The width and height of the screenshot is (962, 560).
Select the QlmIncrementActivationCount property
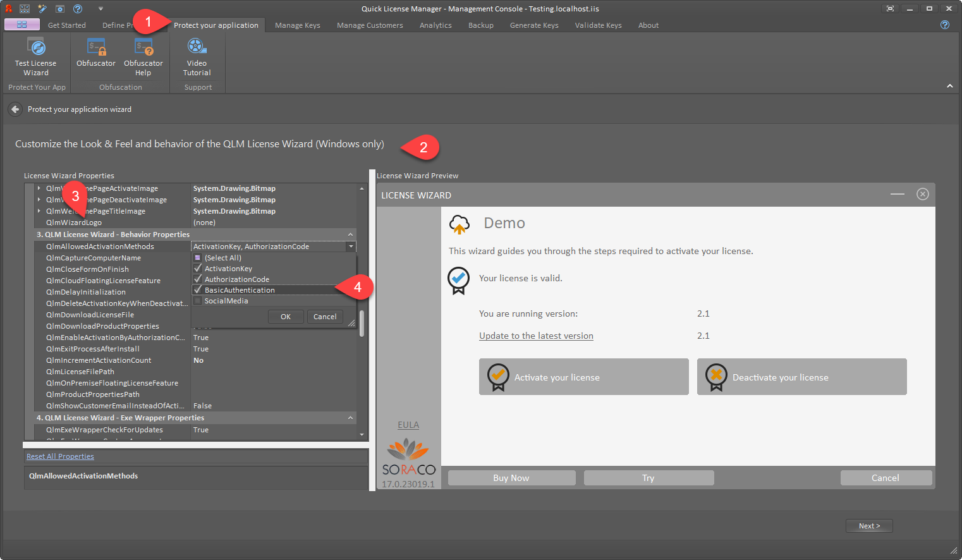195,360
